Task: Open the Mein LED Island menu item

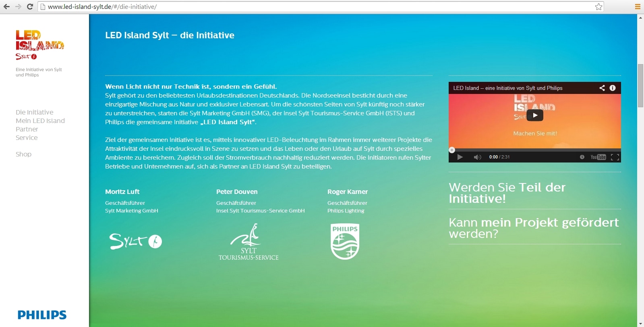Action: point(40,121)
